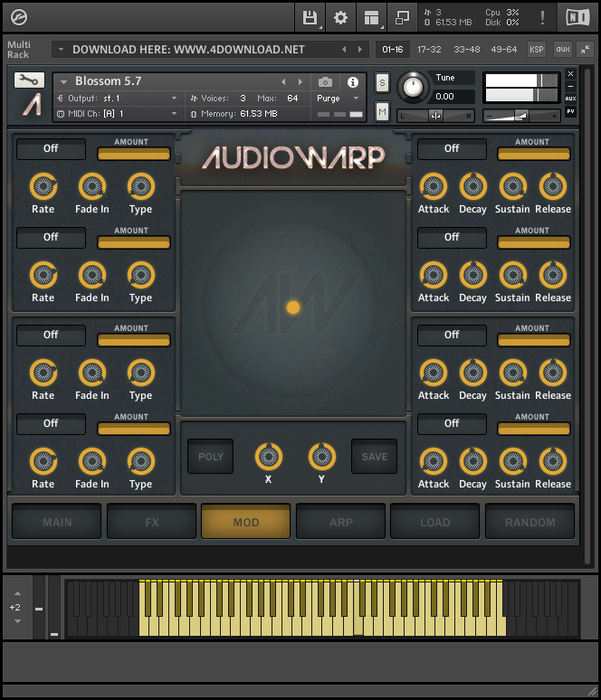The image size is (601, 700).
Task: Switch to the FX tab
Action: point(151,522)
